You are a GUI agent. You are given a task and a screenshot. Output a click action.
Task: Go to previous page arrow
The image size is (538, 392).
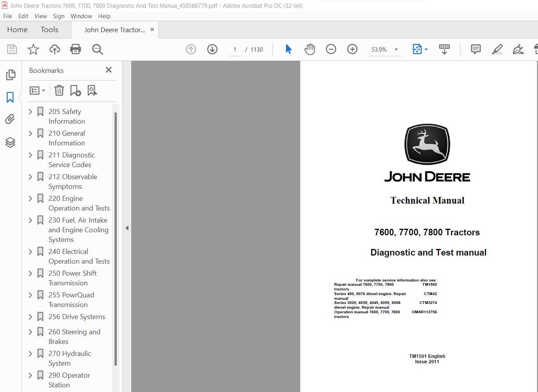click(x=191, y=49)
